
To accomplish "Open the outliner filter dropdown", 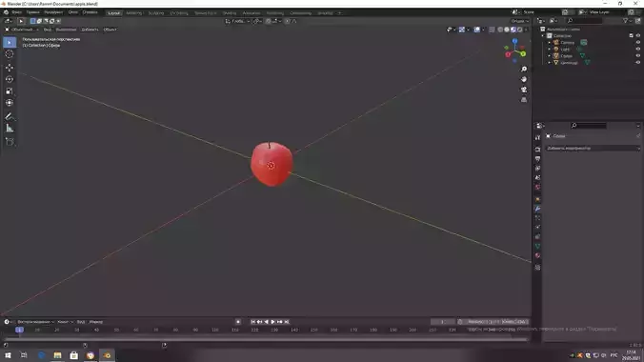I will click(x=627, y=21).
